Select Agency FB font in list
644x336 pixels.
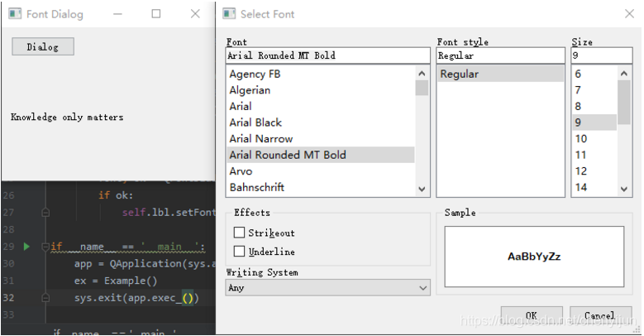point(322,74)
